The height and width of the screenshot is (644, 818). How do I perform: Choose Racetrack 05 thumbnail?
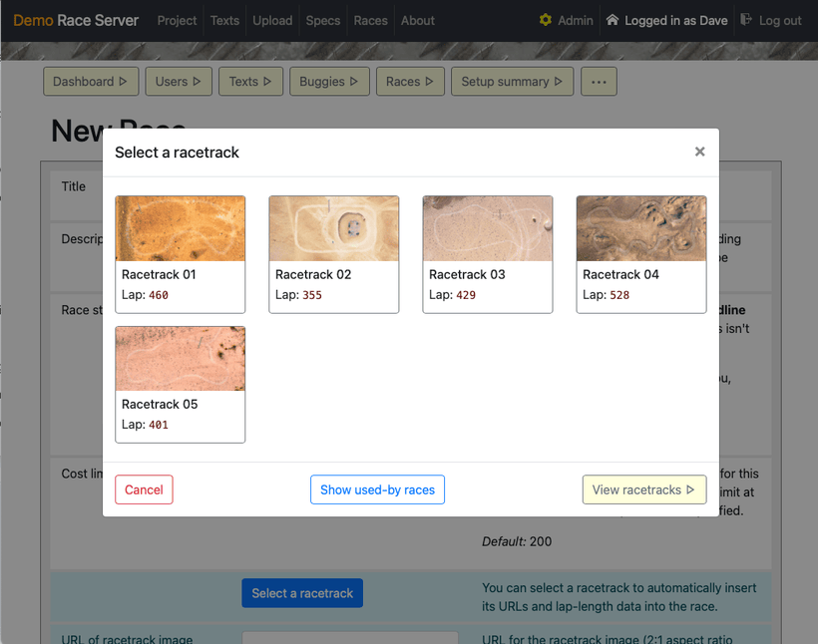pos(180,358)
